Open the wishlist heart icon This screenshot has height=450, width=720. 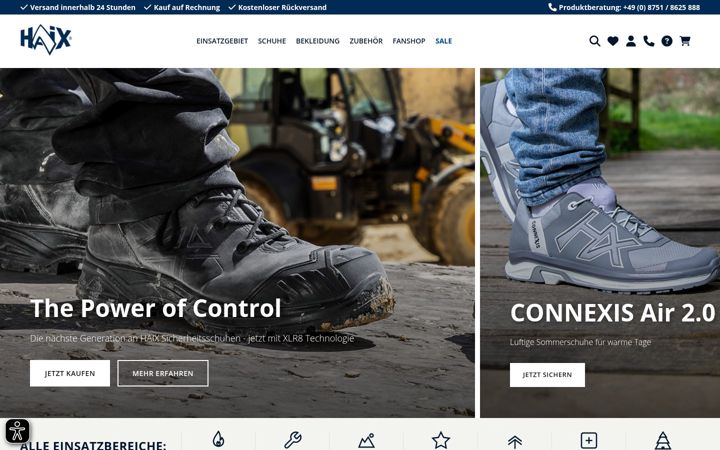point(613,41)
